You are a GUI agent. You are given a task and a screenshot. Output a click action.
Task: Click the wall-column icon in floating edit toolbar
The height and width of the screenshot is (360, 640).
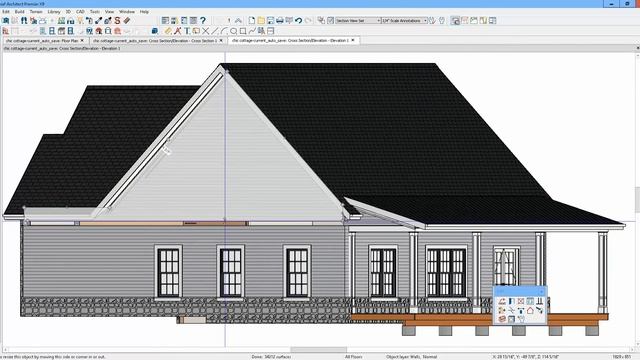(540, 302)
